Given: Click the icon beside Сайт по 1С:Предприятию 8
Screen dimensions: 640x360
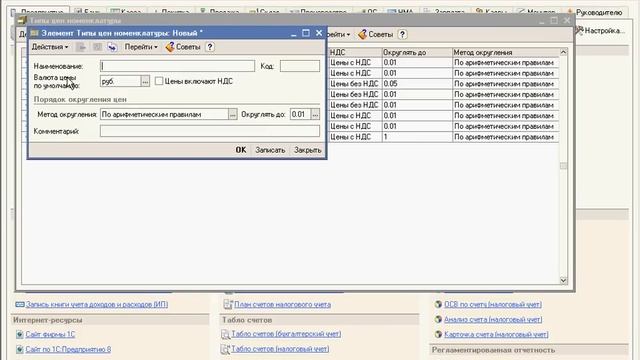Looking at the screenshot, I should pyautogui.click(x=20, y=349).
